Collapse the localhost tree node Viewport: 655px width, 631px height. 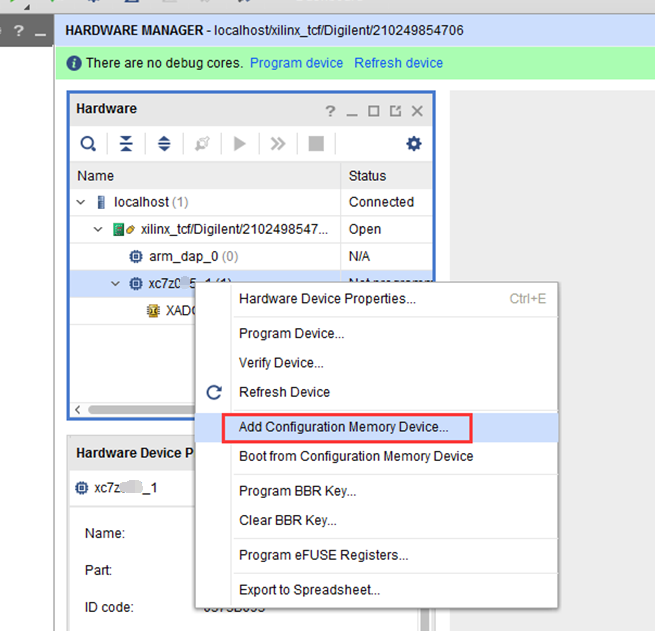pos(81,203)
